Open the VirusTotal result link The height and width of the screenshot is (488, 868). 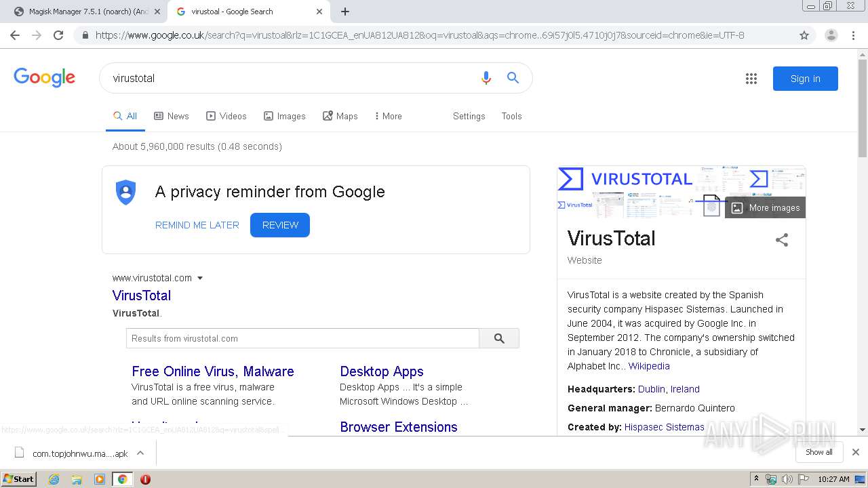coord(142,296)
